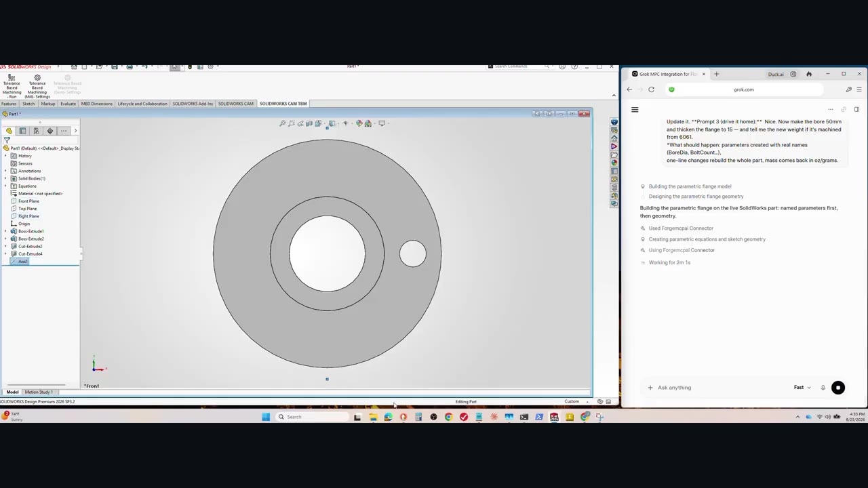The width and height of the screenshot is (868, 488).
Task: Open the Motion Study 1 tab
Action: [x=39, y=392]
